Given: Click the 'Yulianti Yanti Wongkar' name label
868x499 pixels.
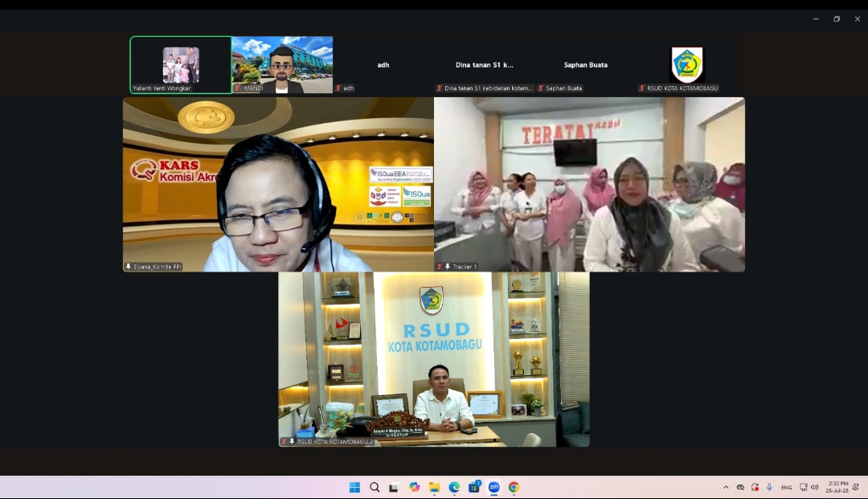Looking at the screenshot, I should tap(162, 88).
